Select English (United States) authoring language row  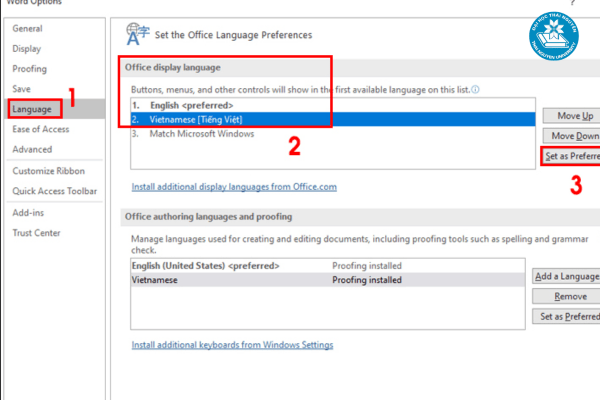click(328, 266)
